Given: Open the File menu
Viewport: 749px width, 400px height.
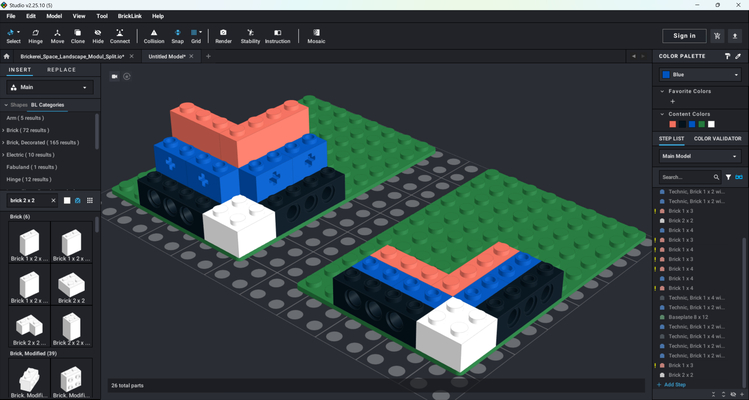Looking at the screenshot, I should (x=11, y=16).
